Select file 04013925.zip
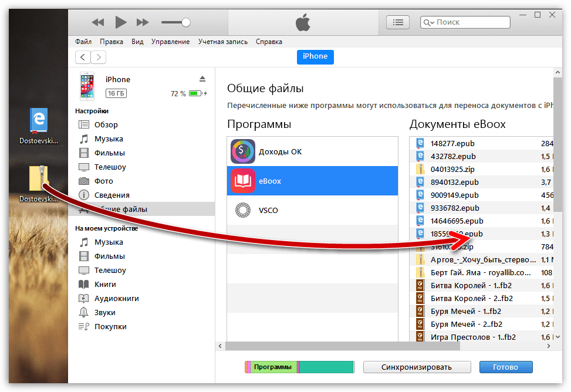 click(x=481, y=170)
